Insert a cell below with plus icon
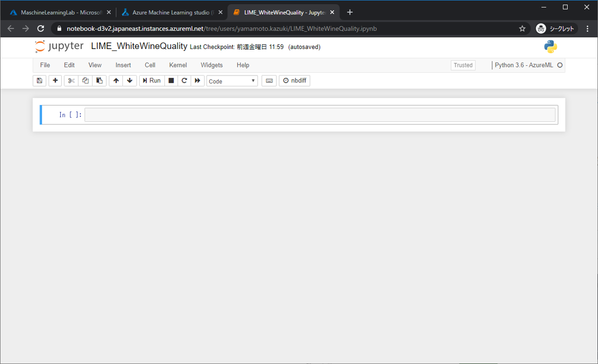The height and width of the screenshot is (364, 598). point(55,80)
